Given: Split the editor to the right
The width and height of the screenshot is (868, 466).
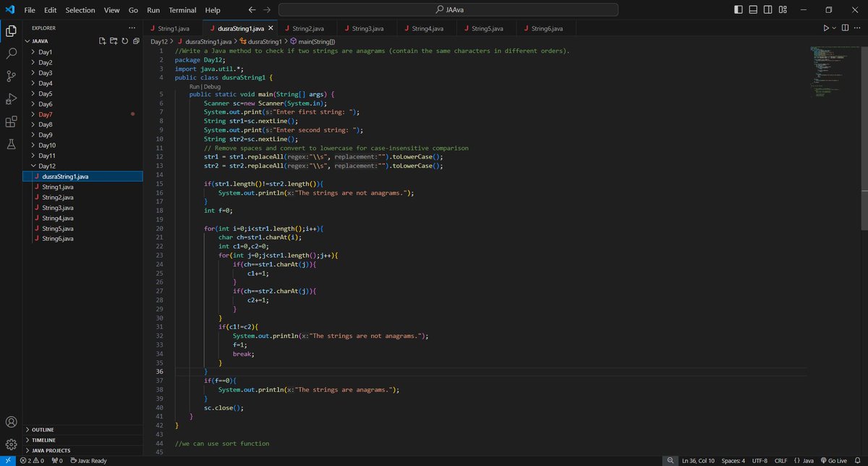Looking at the screenshot, I should click(843, 28).
